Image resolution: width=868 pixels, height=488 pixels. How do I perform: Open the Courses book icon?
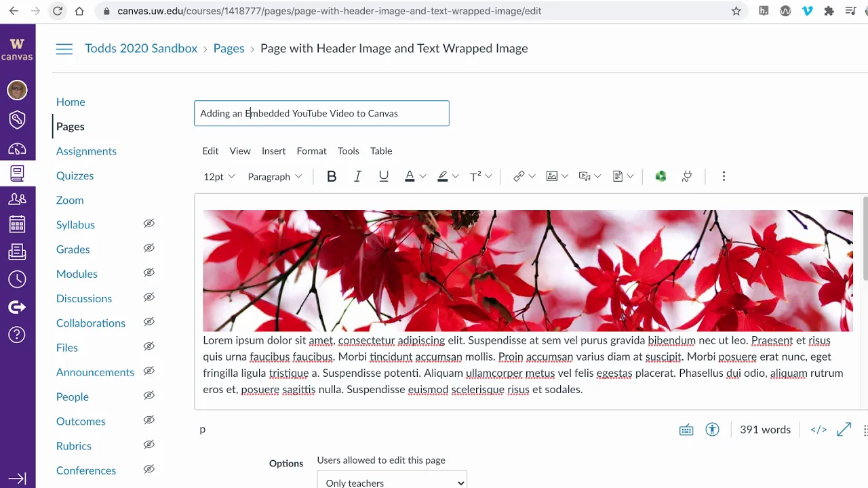point(17,174)
